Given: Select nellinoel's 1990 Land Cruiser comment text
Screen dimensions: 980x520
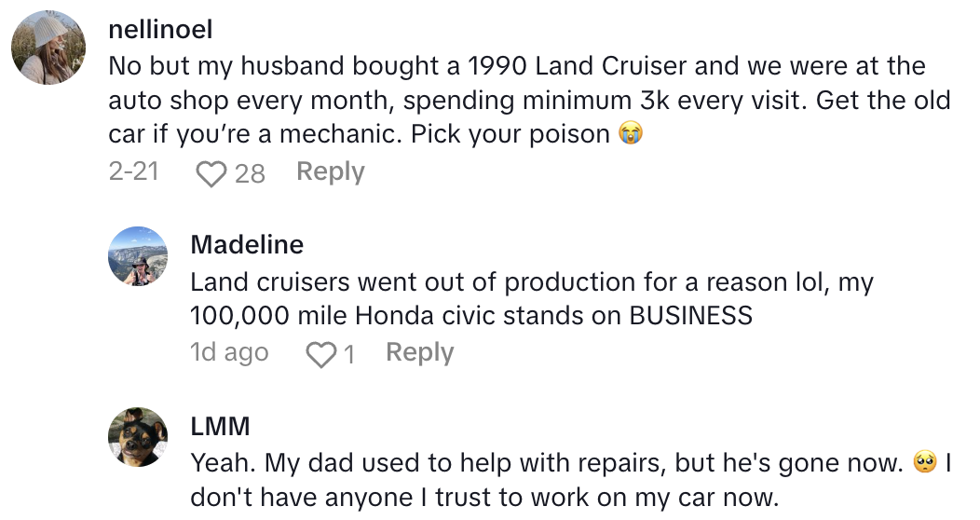Looking at the screenshot, I should click(x=516, y=100).
